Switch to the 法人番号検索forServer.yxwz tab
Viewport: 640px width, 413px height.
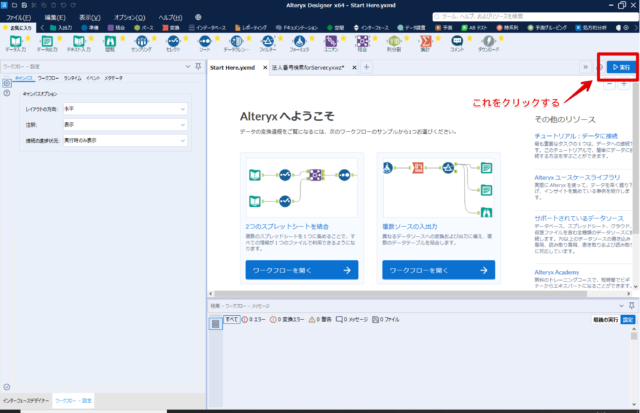(308, 68)
